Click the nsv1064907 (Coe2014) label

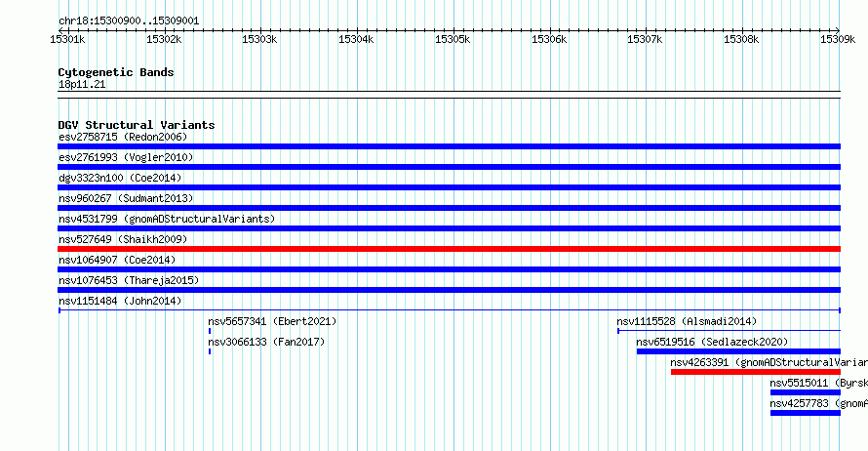click(117, 260)
